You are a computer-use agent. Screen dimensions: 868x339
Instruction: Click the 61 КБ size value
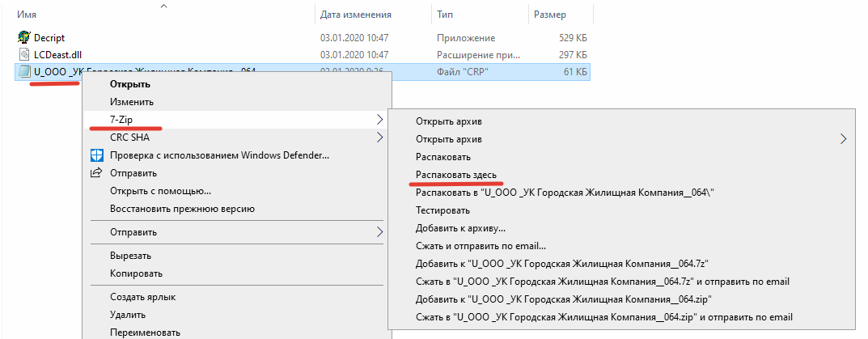576,71
